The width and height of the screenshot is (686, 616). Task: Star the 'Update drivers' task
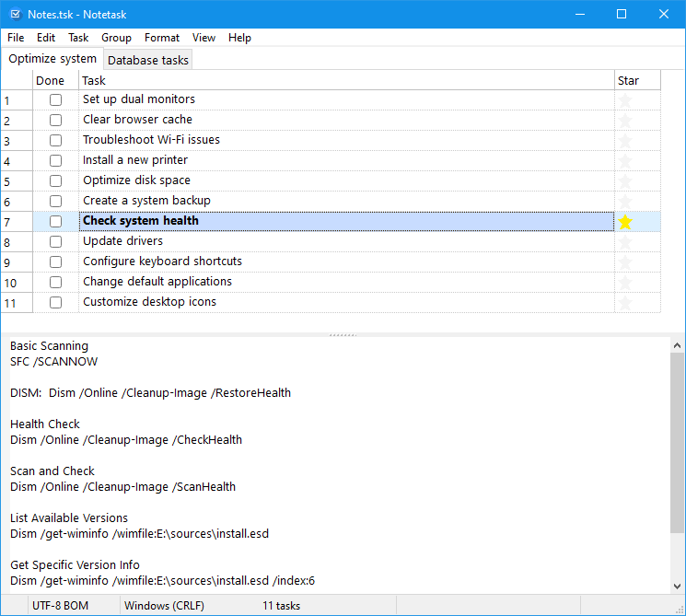[x=625, y=242]
